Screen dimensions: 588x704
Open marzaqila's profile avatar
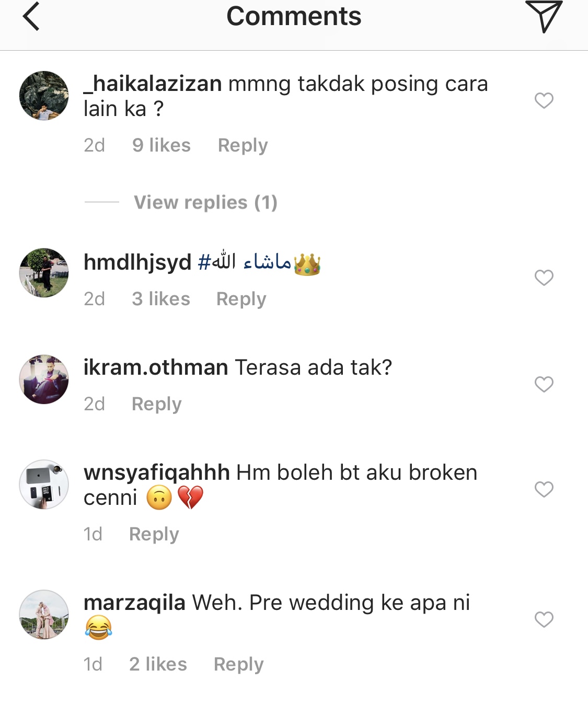tap(44, 615)
